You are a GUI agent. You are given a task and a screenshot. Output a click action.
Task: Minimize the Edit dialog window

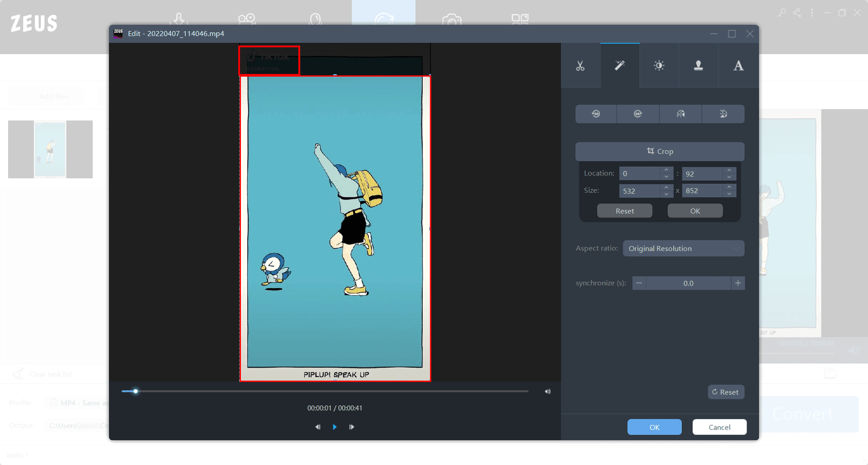[714, 34]
